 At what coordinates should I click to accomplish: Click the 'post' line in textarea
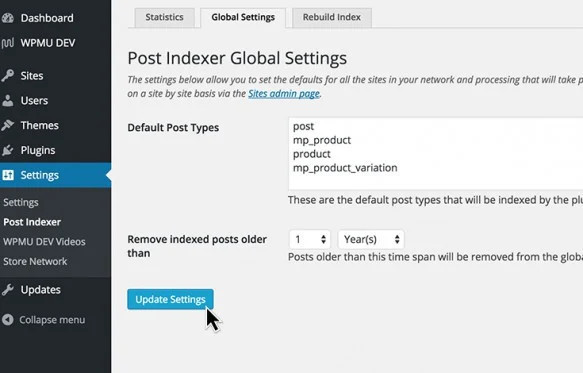click(x=303, y=126)
